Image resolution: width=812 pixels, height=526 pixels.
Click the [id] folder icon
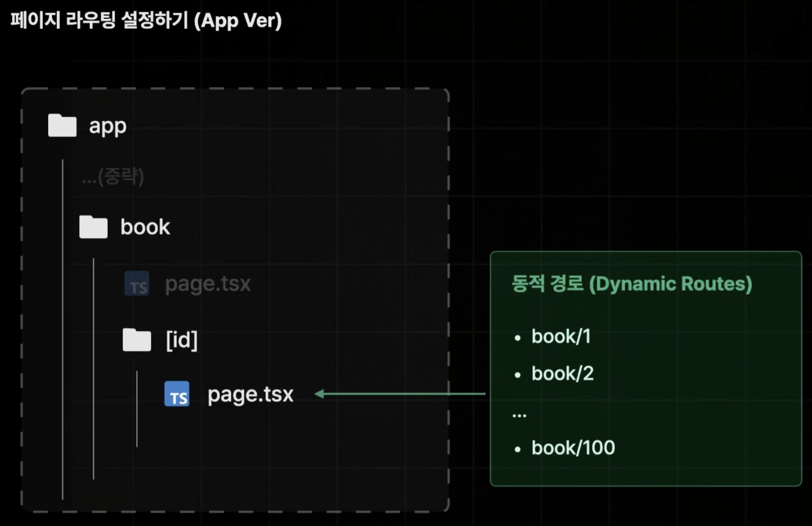click(137, 340)
